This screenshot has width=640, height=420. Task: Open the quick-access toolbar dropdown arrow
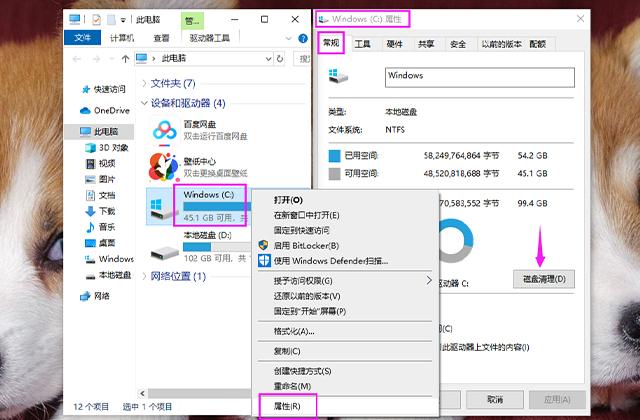[x=123, y=20]
